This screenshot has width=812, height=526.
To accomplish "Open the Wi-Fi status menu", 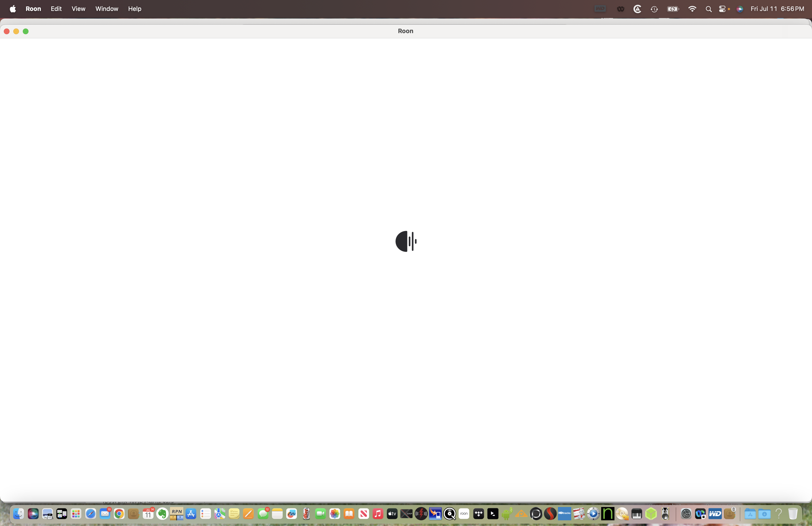I will (692, 9).
